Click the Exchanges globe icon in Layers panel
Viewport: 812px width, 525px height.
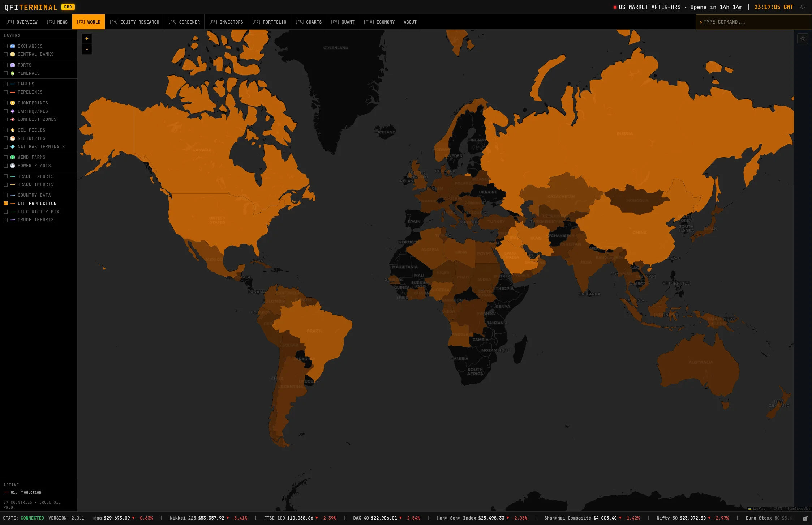click(13, 46)
